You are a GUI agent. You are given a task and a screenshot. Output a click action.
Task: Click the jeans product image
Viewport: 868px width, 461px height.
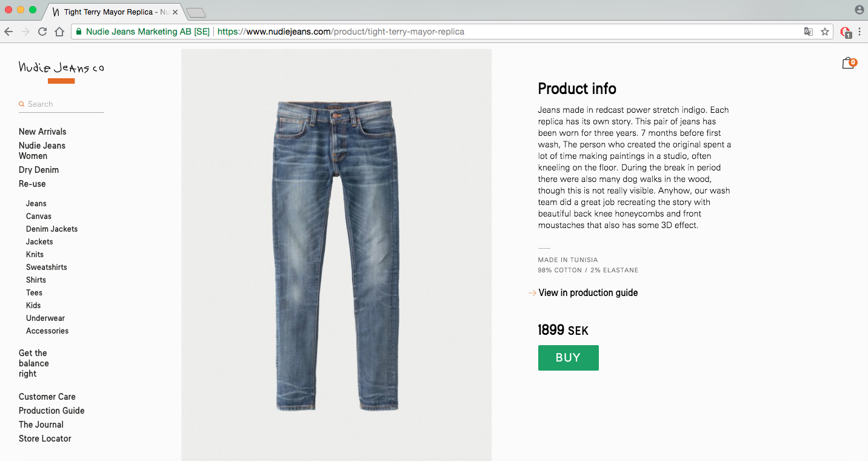(x=336, y=255)
